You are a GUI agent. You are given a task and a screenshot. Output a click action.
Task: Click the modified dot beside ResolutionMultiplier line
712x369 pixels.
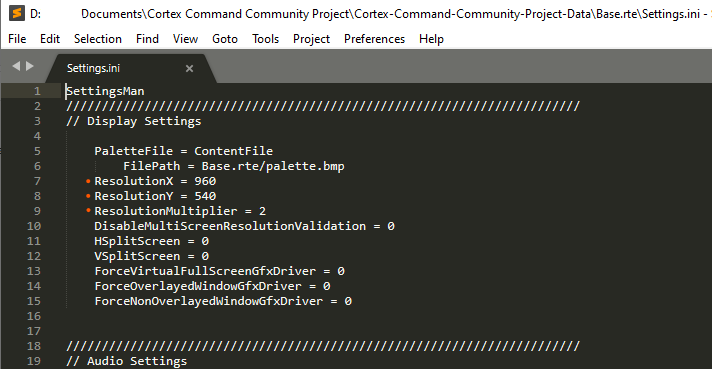88,211
